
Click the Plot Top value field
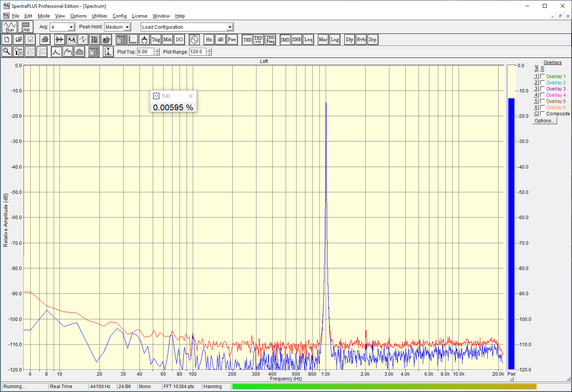[146, 52]
